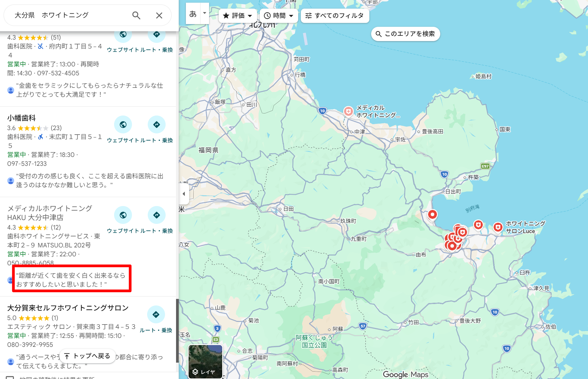Open すべてのフィルタ all filters
Viewport: 588px width, 379px height.
click(x=335, y=15)
